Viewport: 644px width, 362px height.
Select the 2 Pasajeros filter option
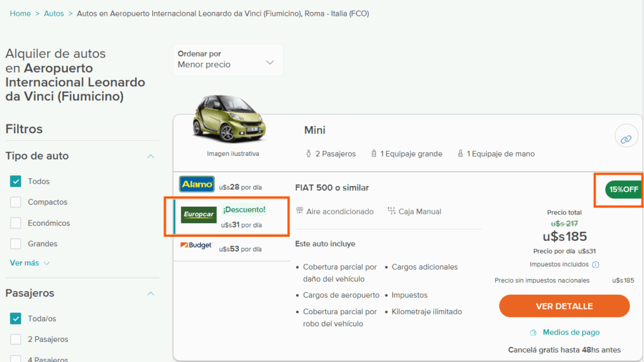click(16, 339)
